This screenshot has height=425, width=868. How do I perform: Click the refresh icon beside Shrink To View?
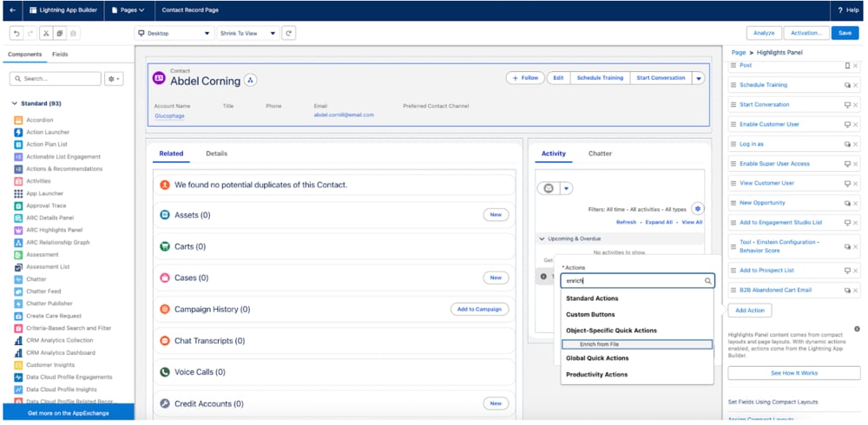pyautogui.click(x=289, y=33)
